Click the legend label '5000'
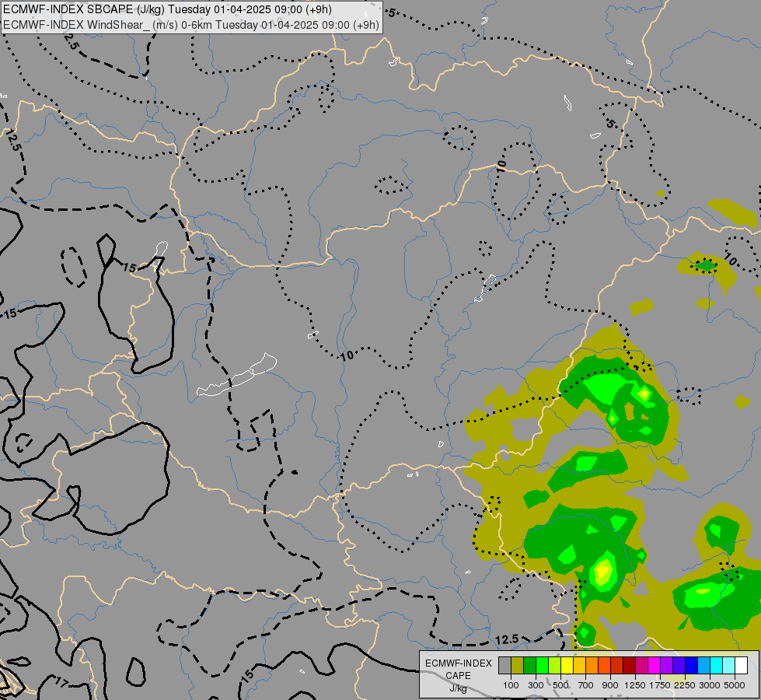 735,685
